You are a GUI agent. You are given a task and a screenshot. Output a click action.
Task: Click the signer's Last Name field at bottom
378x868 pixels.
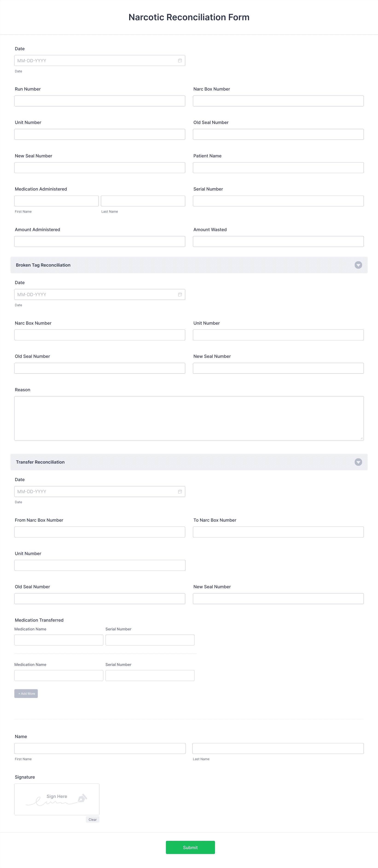(278, 749)
